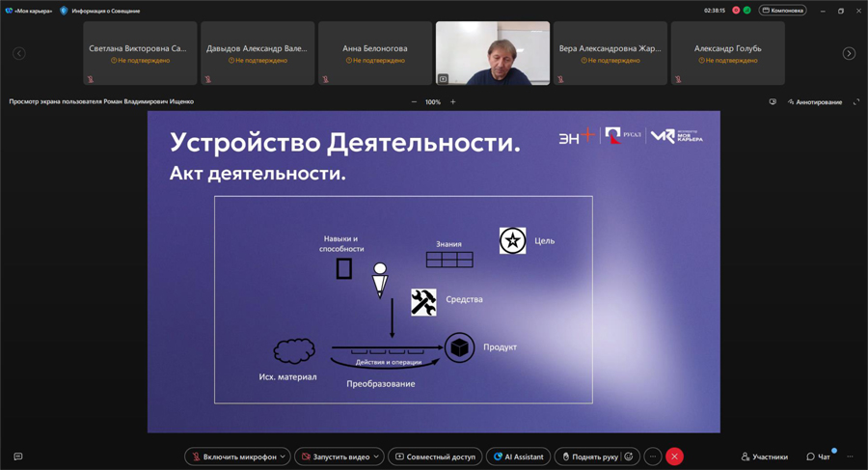Click the green connection status icon
This screenshot has height=470, width=868.
[746, 11]
